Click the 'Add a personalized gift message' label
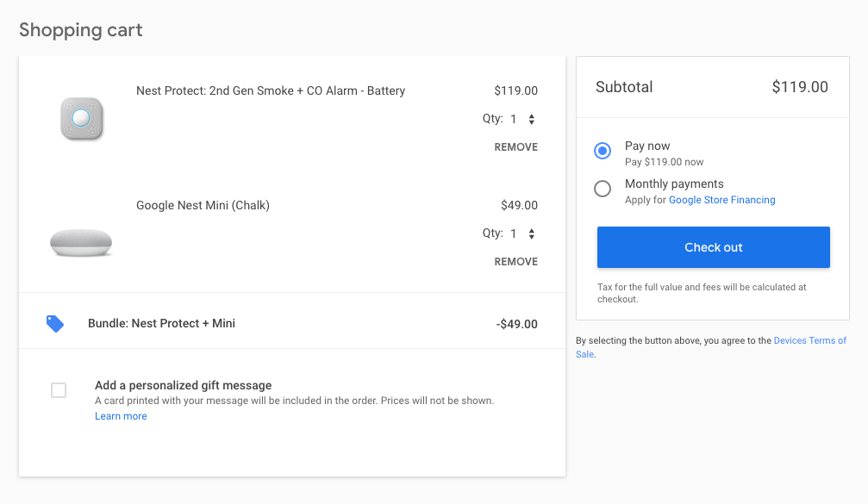 point(184,385)
